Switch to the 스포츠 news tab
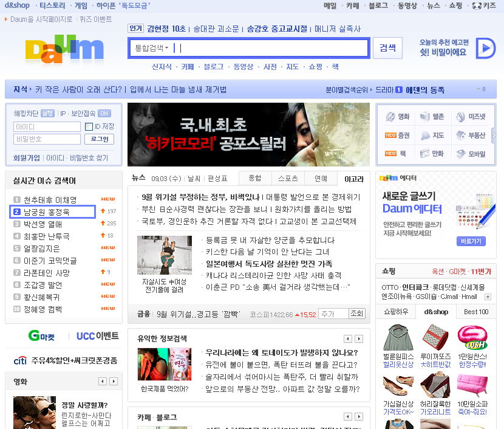Screen dimensions: 504x429 click(288, 178)
